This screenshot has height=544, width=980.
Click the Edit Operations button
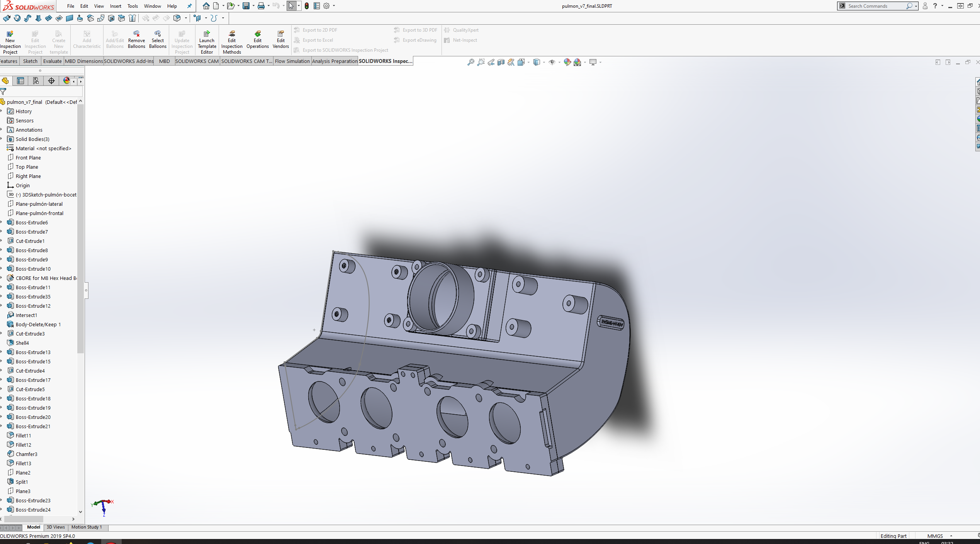[x=258, y=40]
